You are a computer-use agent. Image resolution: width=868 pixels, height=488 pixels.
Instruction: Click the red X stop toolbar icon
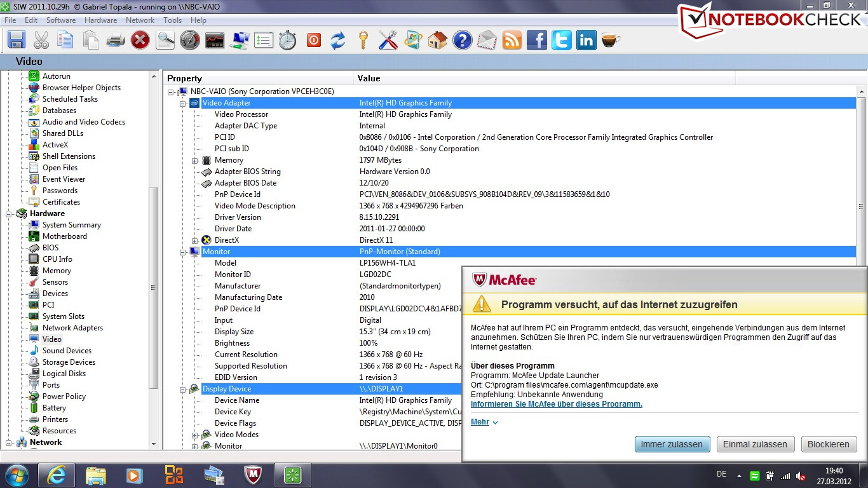[x=140, y=40]
